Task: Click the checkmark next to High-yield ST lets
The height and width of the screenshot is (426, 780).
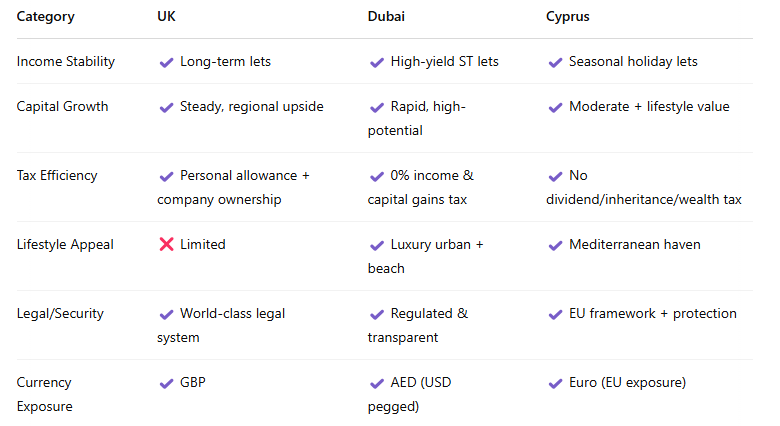Action: coord(377,62)
